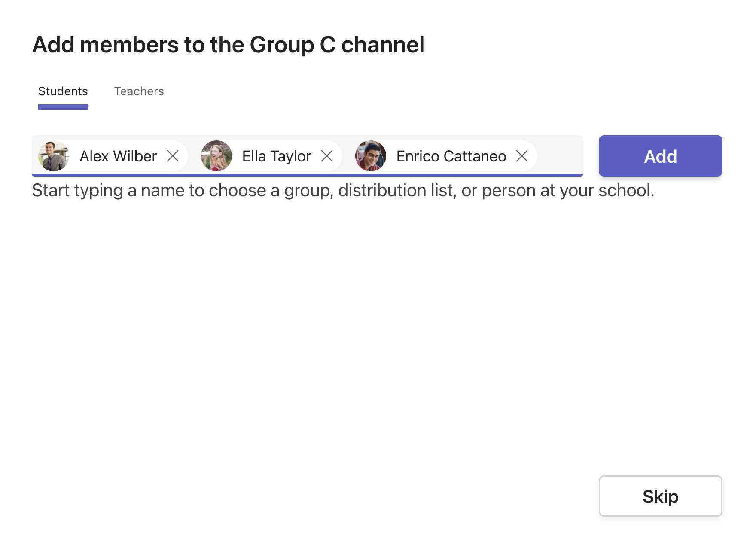Select the Enrico Cattaneo name label

pyautogui.click(x=451, y=156)
